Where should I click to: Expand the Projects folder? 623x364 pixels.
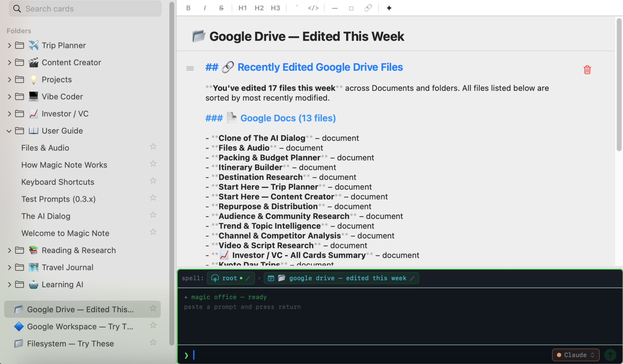(x=9, y=79)
